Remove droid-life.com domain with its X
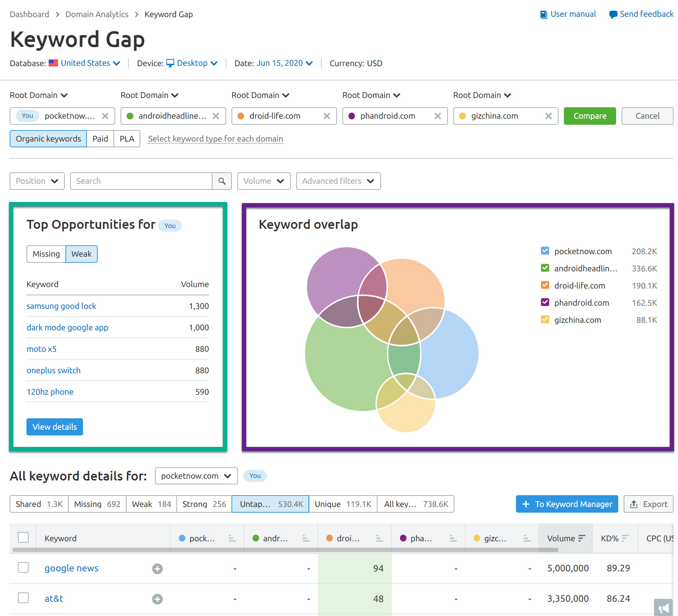This screenshot has width=678, height=616. click(x=327, y=116)
